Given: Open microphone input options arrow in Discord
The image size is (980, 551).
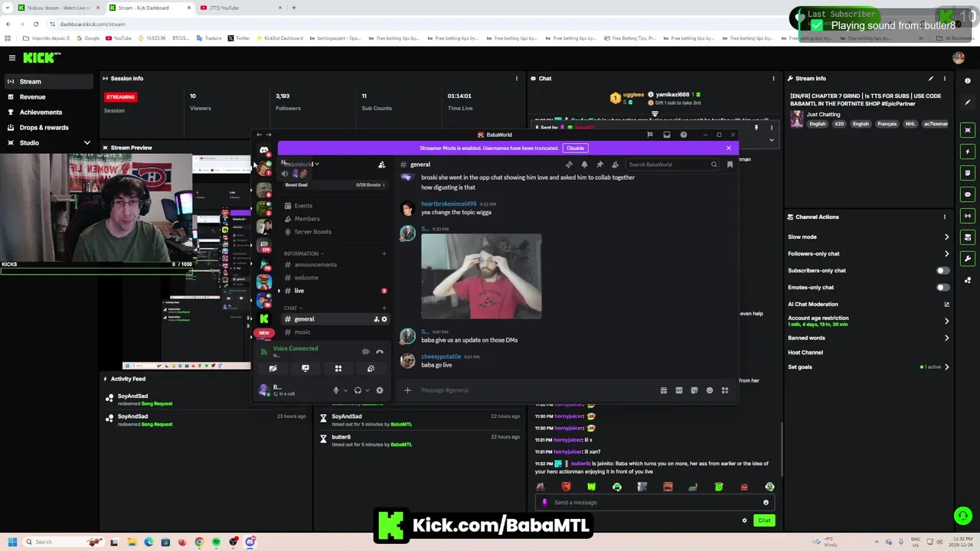Looking at the screenshot, I should point(345,390).
